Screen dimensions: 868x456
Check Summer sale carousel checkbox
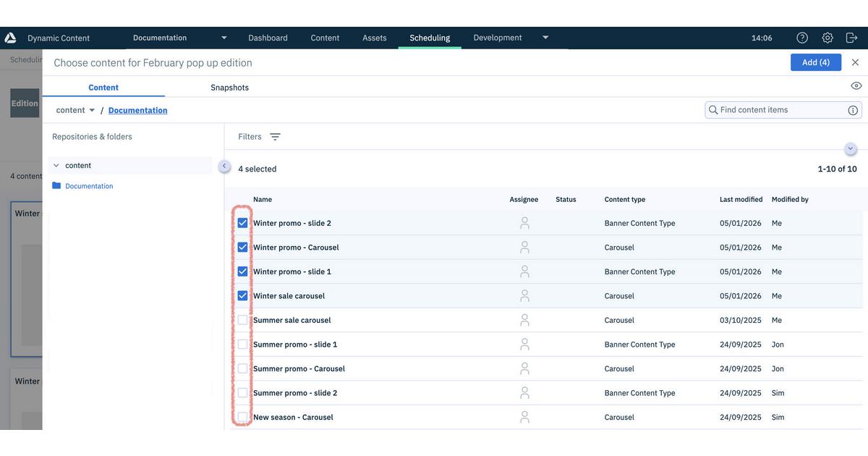pyautogui.click(x=242, y=320)
